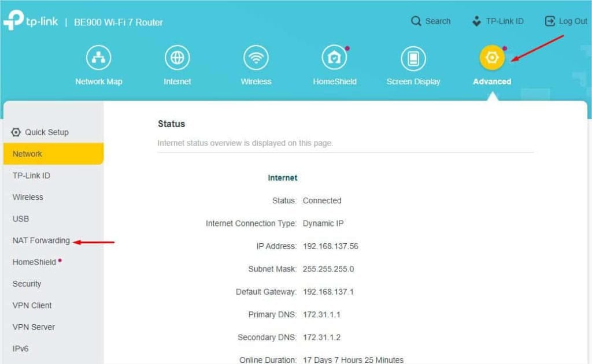Image resolution: width=592 pixels, height=364 pixels.
Task: Select USB in the sidebar
Action: [x=20, y=218]
